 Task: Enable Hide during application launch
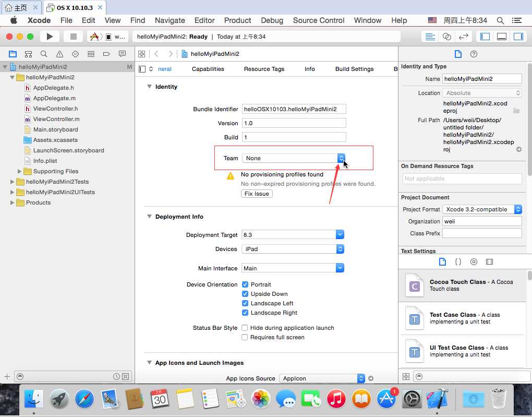pyautogui.click(x=244, y=328)
